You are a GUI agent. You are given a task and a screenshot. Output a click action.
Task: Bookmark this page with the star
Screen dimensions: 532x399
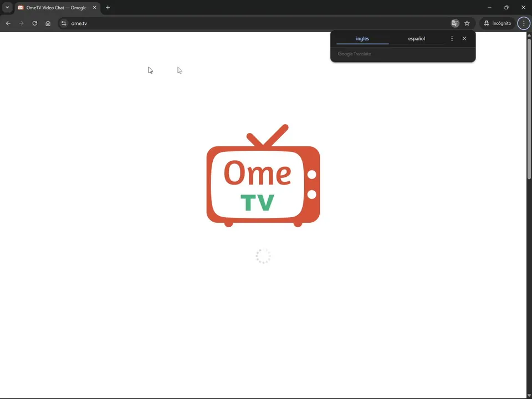pyautogui.click(x=467, y=23)
